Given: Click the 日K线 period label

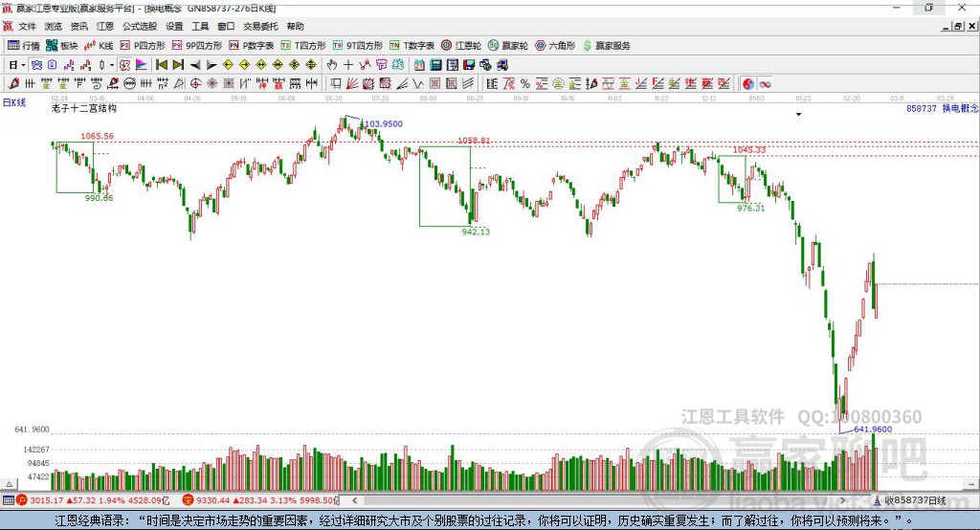Looking at the screenshot, I should pos(14,102).
